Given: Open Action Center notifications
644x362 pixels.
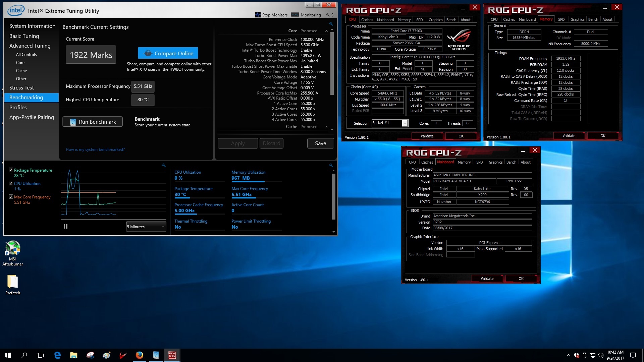Looking at the screenshot, I should (x=633, y=355).
